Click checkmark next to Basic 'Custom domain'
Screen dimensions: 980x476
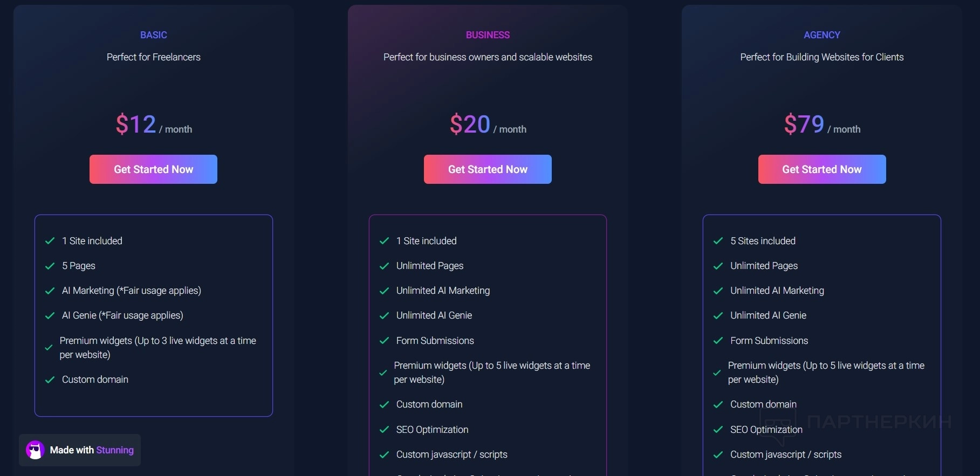[x=50, y=380]
